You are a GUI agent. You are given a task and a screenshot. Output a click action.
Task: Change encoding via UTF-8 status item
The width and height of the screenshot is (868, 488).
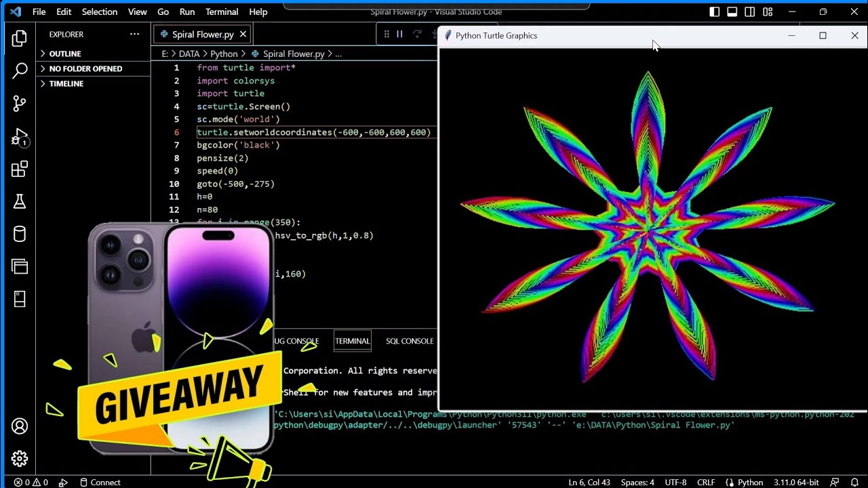tap(676, 483)
